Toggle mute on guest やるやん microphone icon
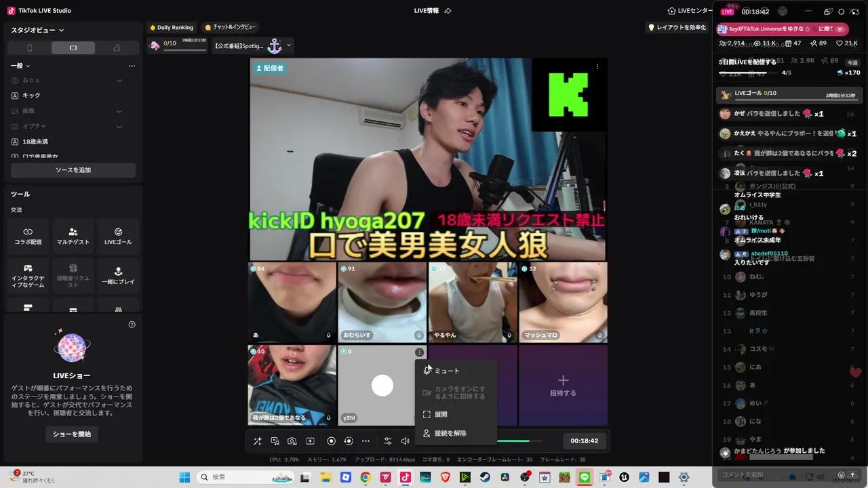The image size is (868, 488). point(509,335)
